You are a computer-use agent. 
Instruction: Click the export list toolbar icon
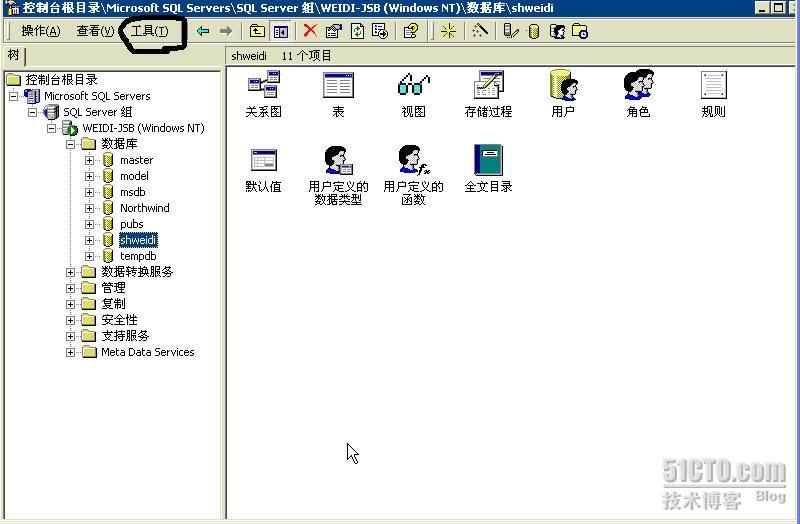pos(380,31)
